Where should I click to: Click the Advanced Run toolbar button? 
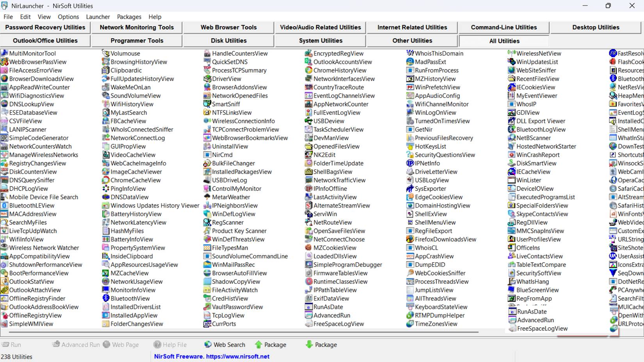pos(76,345)
